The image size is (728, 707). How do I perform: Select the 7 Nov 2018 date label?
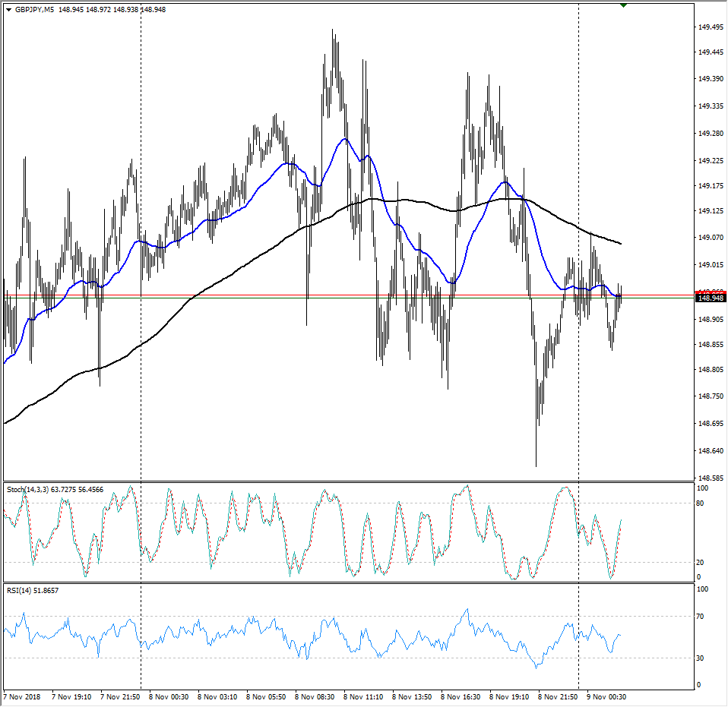(x=24, y=696)
